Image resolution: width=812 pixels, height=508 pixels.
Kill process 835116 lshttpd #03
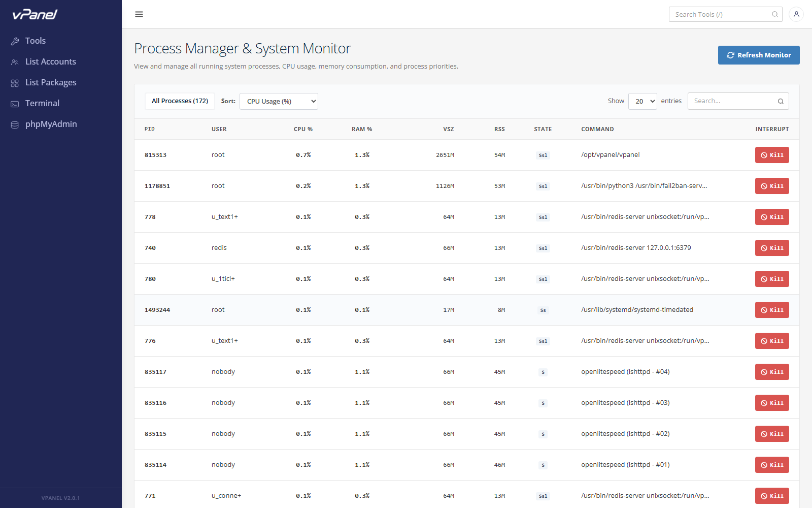click(x=772, y=403)
